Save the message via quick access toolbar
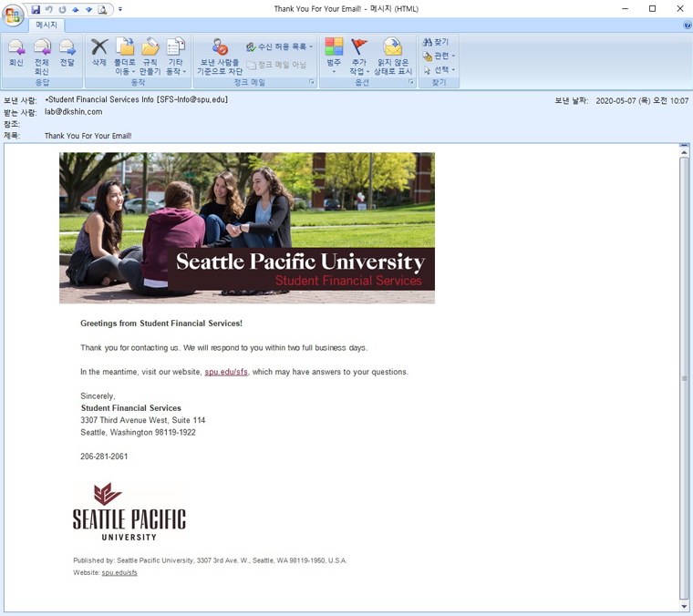This screenshot has height=616, width=693. (x=36, y=9)
